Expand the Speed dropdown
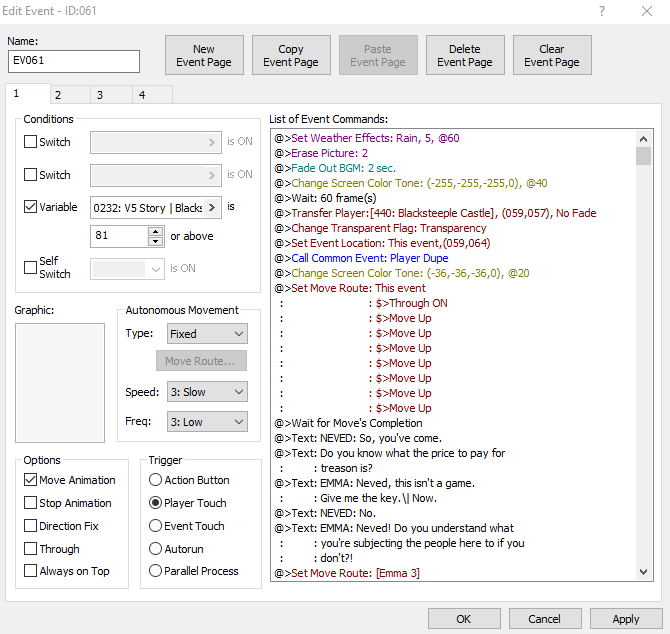This screenshot has height=634, width=670. (x=206, y=393)
